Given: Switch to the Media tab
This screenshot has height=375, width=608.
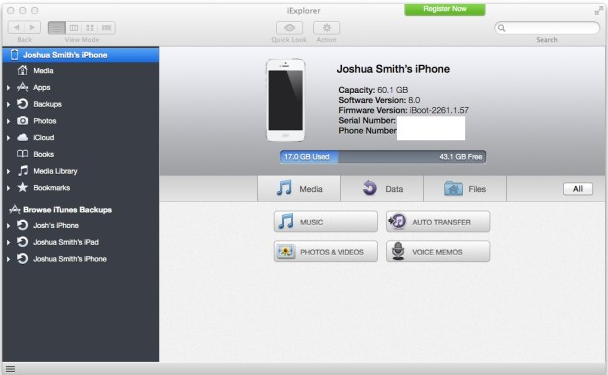Looking at the screenshot, I should pos(299,188).
